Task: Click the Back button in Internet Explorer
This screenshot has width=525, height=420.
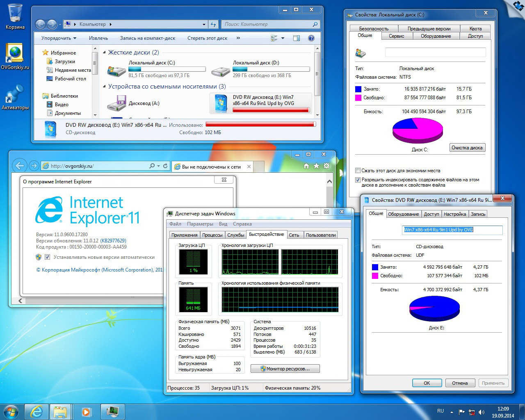Action: click(19, 166)
